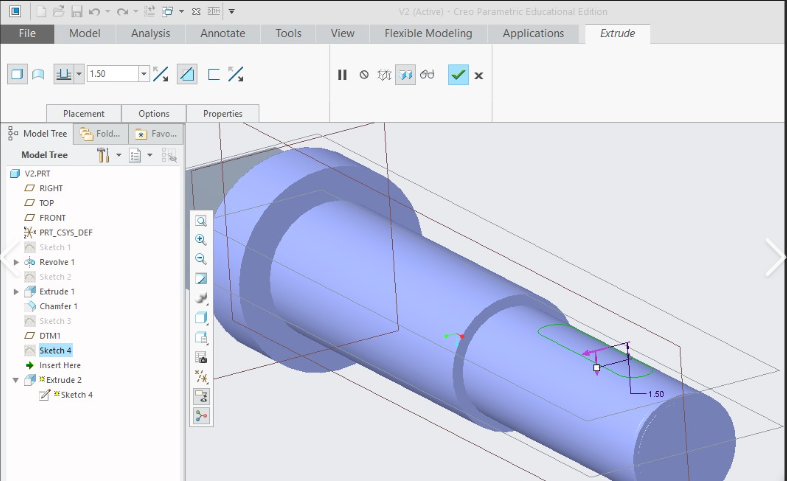Image resolution: width=787 pixels, height=481 pixels.
Task: Toggle Extrude as solid
Action: coord(17,74)
